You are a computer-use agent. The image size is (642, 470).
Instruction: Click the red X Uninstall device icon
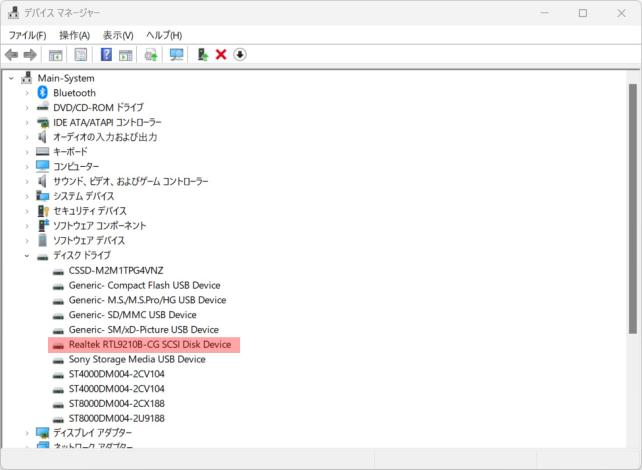(221, 54)
